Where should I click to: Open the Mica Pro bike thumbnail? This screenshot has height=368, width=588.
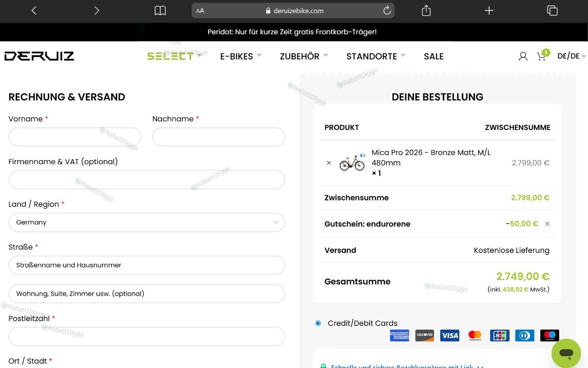point(352,162)
